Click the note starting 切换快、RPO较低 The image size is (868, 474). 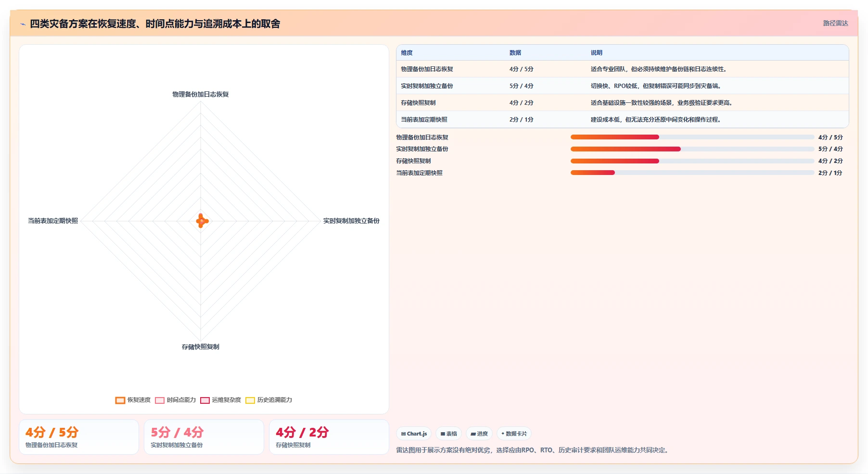657,86
